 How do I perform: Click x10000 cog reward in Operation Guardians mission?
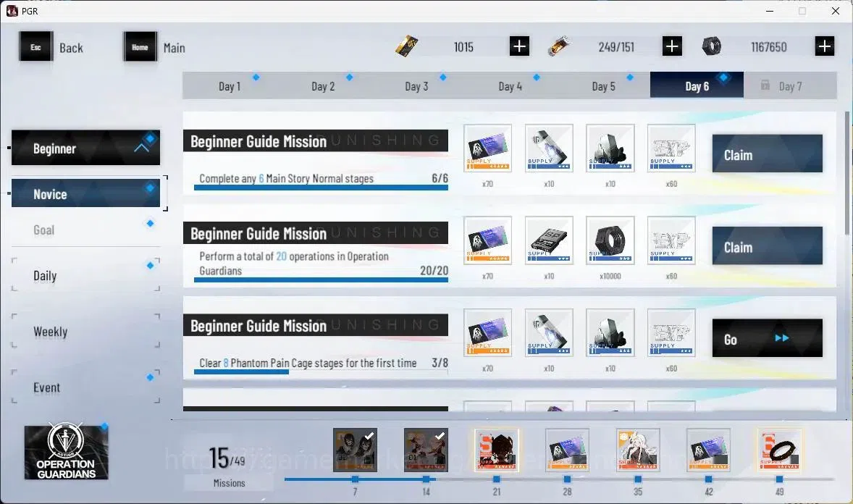610,240
